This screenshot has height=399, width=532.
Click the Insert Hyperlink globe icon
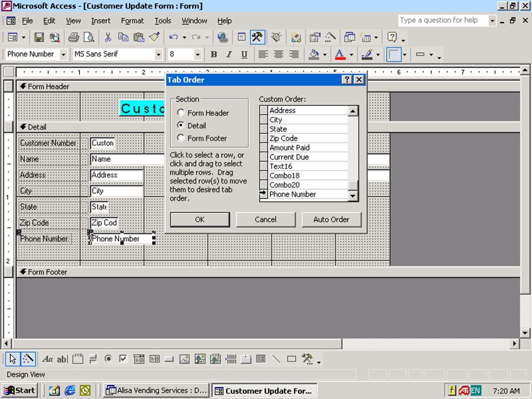tap(223, 37)
